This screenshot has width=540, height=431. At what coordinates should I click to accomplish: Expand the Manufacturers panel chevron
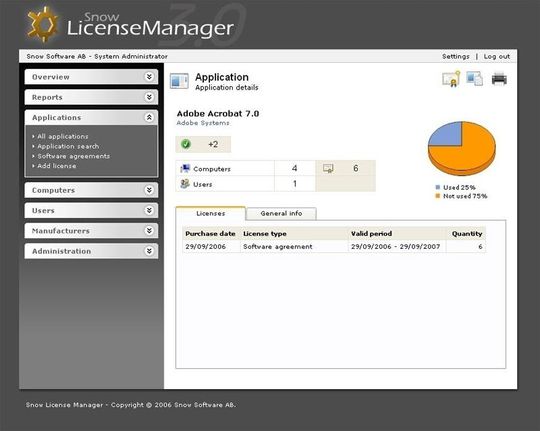pos(149,230)
